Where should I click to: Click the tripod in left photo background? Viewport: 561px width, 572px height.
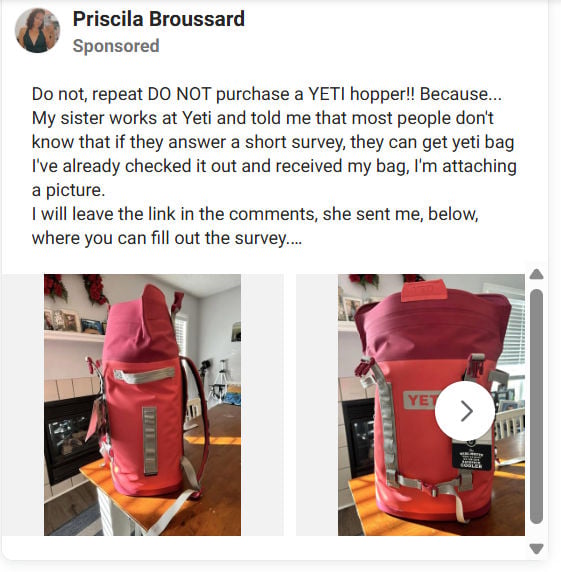point(220,379)
